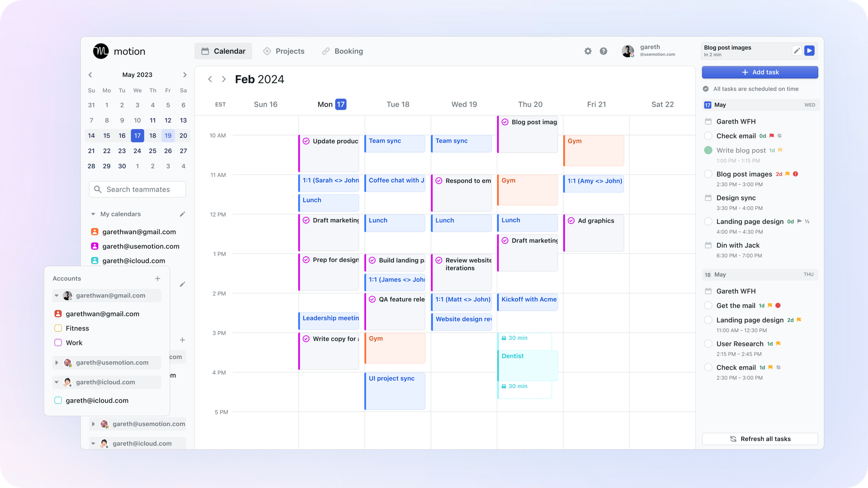Toggle the Fitness calendar checkbox

pos(58,328)
